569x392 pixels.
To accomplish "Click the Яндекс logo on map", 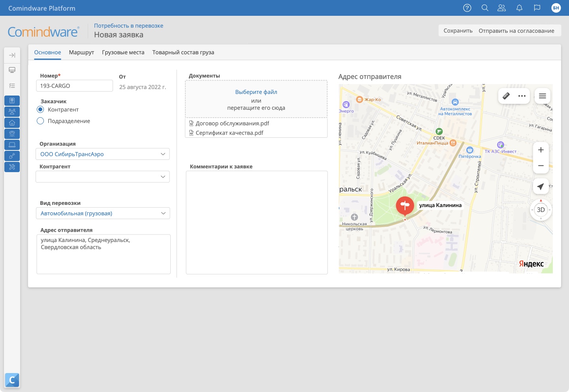I will [531, 264].
